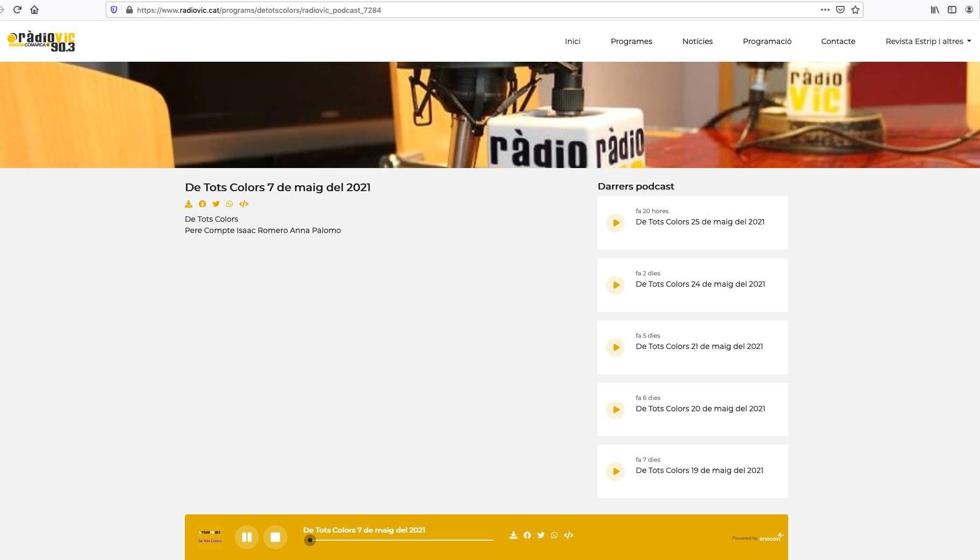Share episode on Facebook under the title
Viewport: 980px width, 560px height.
(202, 204)
